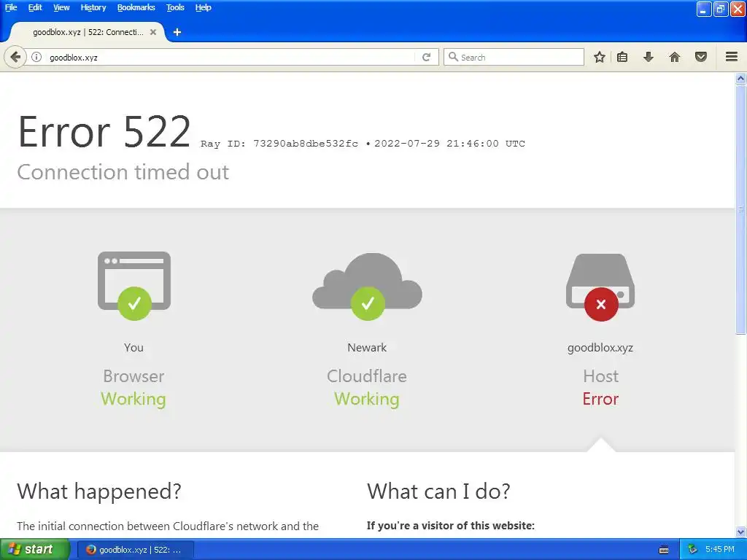Click the Newark location label
The width and height of the screenshot is (747, 560).
367,348
